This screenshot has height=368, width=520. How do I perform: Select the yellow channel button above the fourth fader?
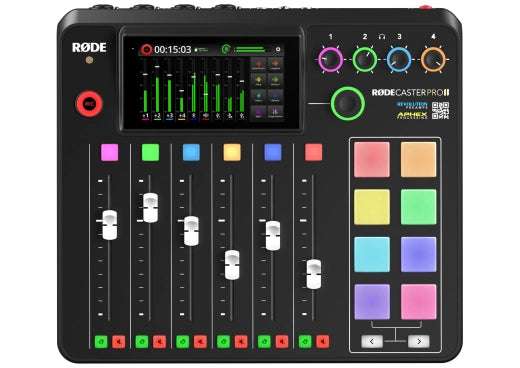[x=232, y=153]
